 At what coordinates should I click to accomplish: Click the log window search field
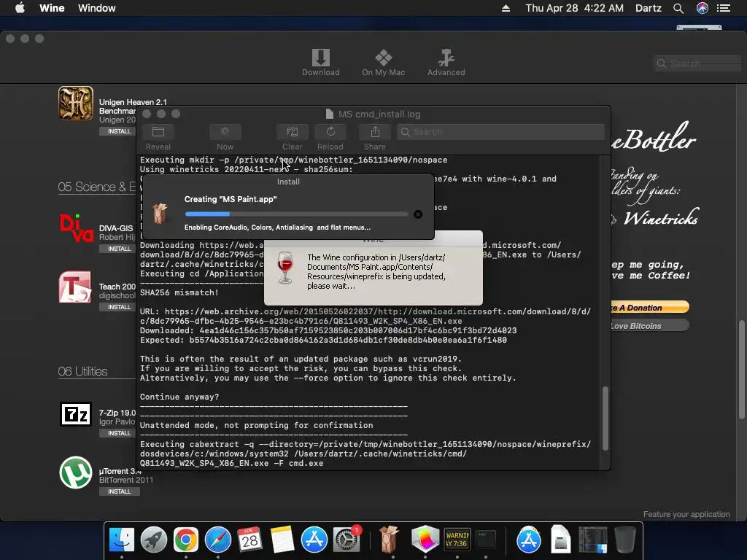point(500,132)
